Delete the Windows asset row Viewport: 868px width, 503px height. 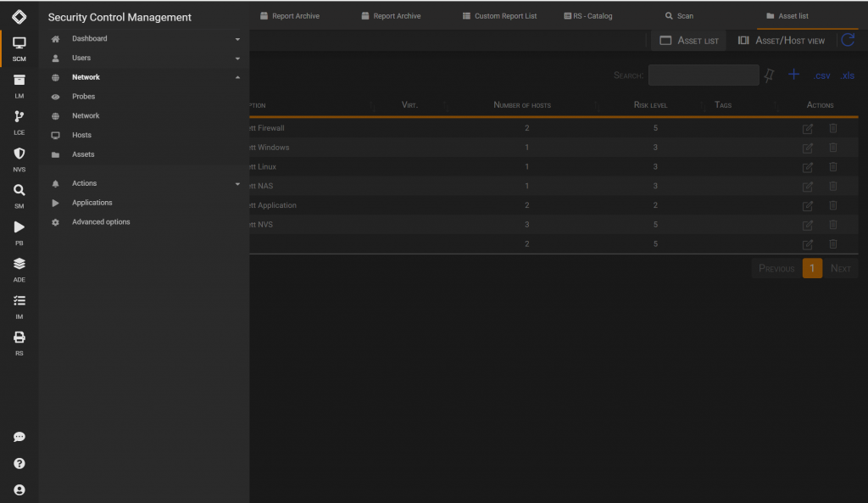coord(833,148)
